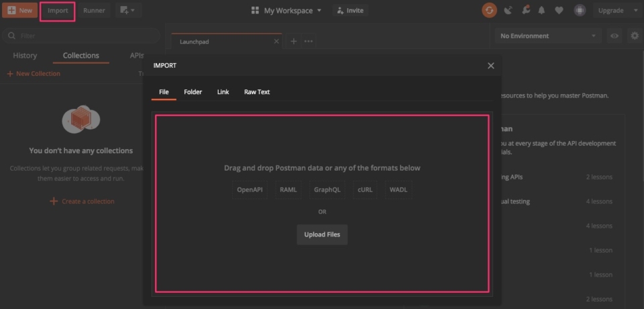Open the No Environment dropdown

click(x=548, y=36)
